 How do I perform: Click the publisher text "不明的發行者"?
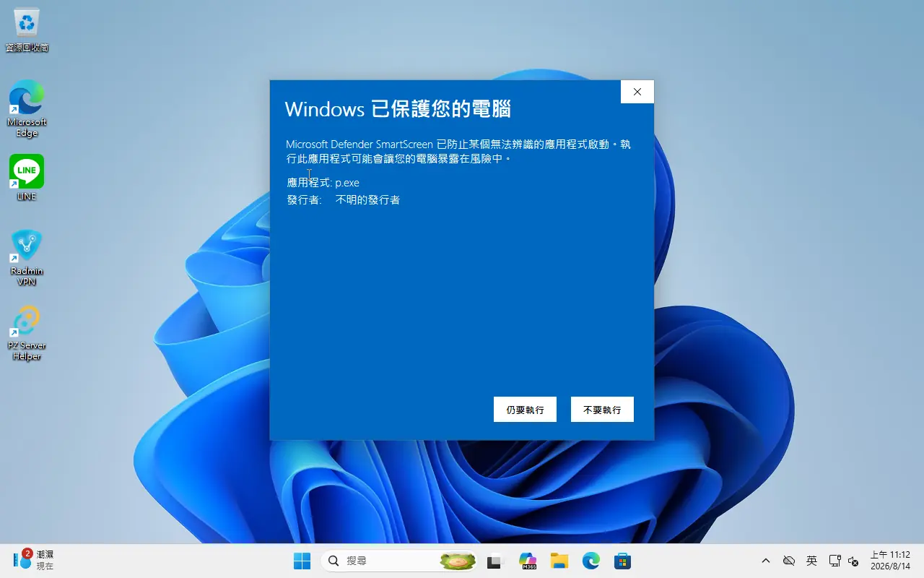point(367,199)
